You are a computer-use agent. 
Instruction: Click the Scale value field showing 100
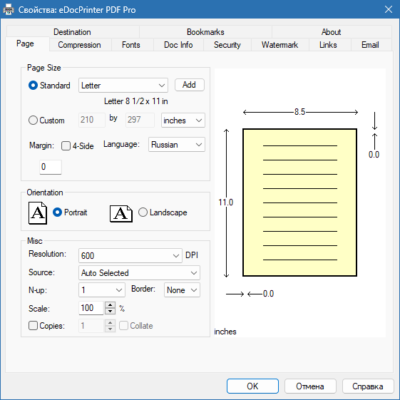pyautogui.click(x=92, y=308)
